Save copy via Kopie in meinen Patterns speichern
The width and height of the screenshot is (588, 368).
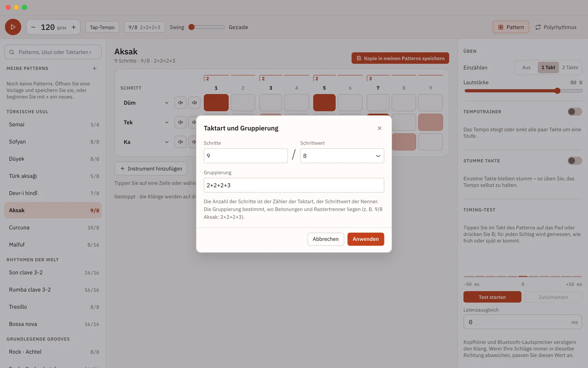click(400, 58)
